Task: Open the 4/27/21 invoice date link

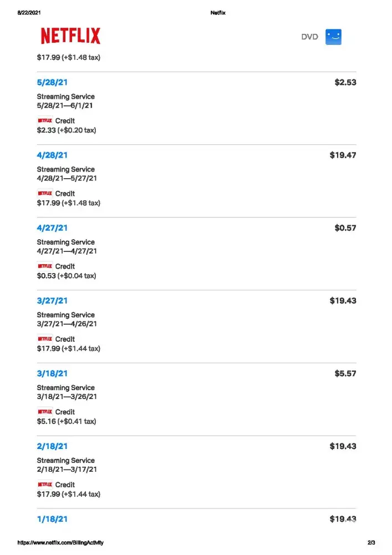Action: (52, 228)
